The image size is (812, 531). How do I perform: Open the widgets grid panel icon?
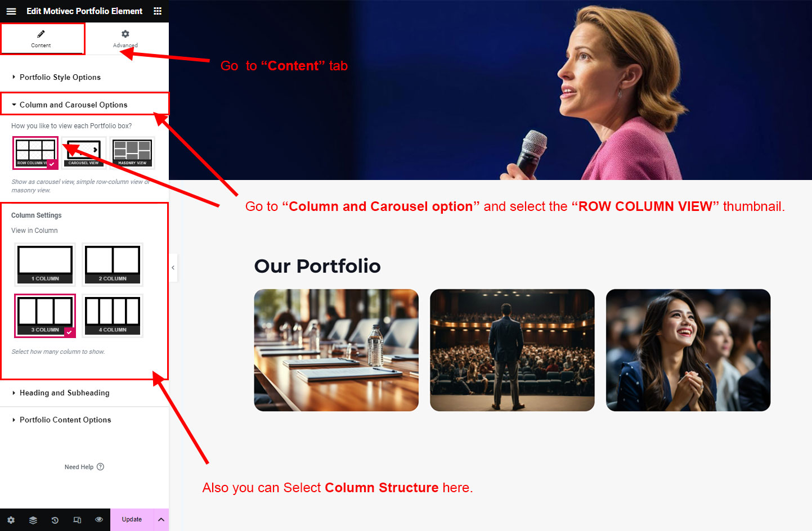pyautogui.click(x=158, y=11)
